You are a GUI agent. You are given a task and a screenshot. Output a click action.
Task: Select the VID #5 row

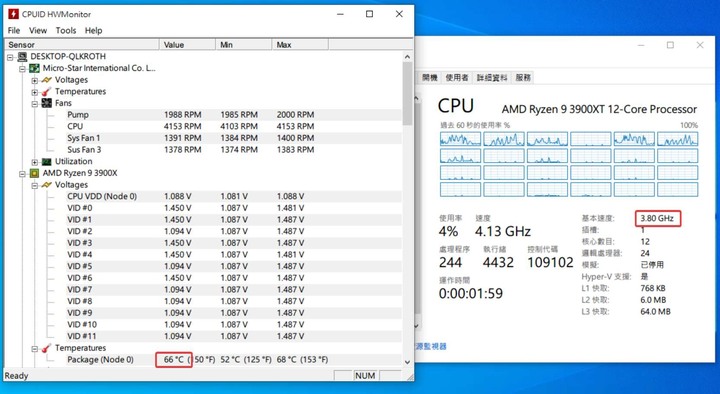234,266
